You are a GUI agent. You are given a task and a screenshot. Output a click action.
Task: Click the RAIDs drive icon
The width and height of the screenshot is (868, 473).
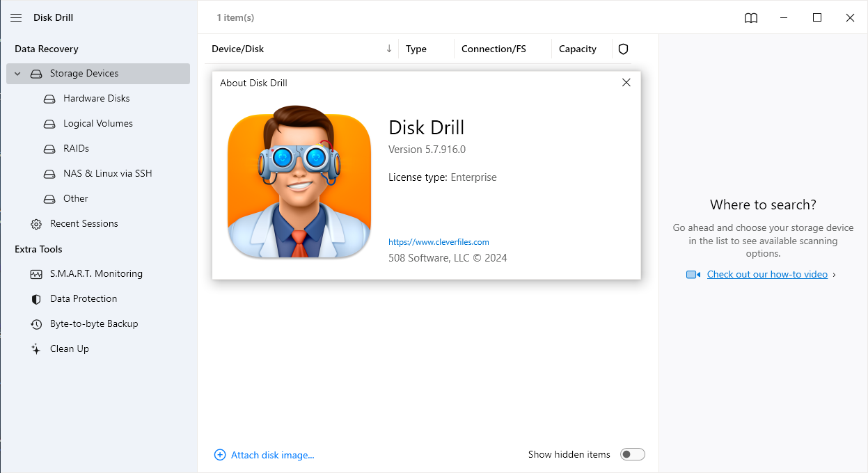tap(49, 149)
